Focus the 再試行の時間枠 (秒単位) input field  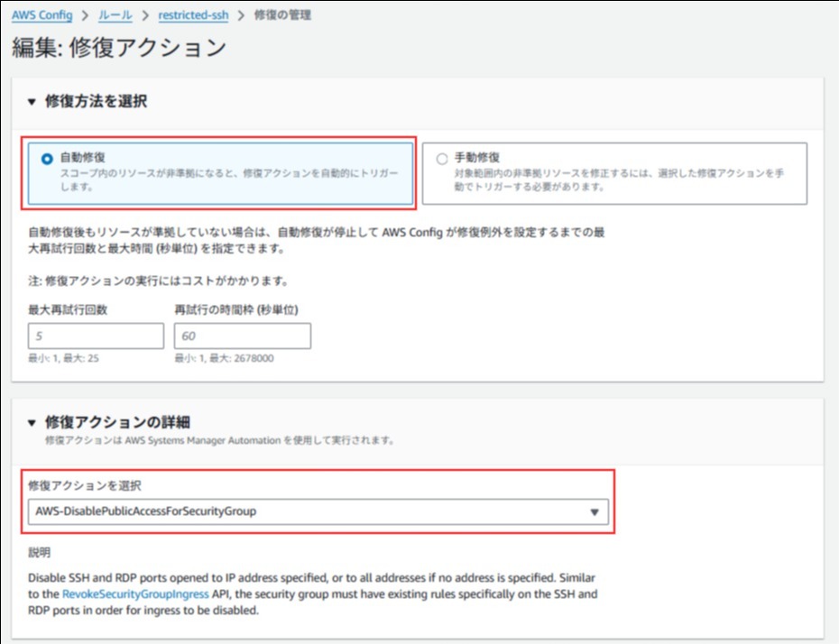point(242,336)
